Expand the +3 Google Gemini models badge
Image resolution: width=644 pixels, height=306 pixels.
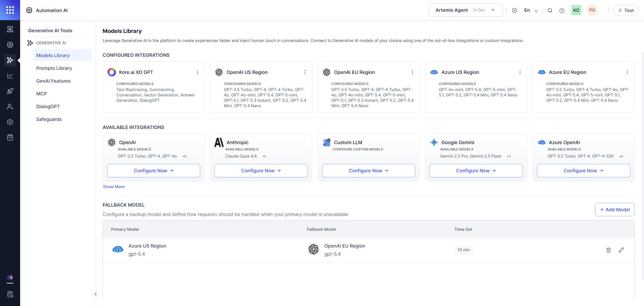pyautogui.click(x=509, y=156)
